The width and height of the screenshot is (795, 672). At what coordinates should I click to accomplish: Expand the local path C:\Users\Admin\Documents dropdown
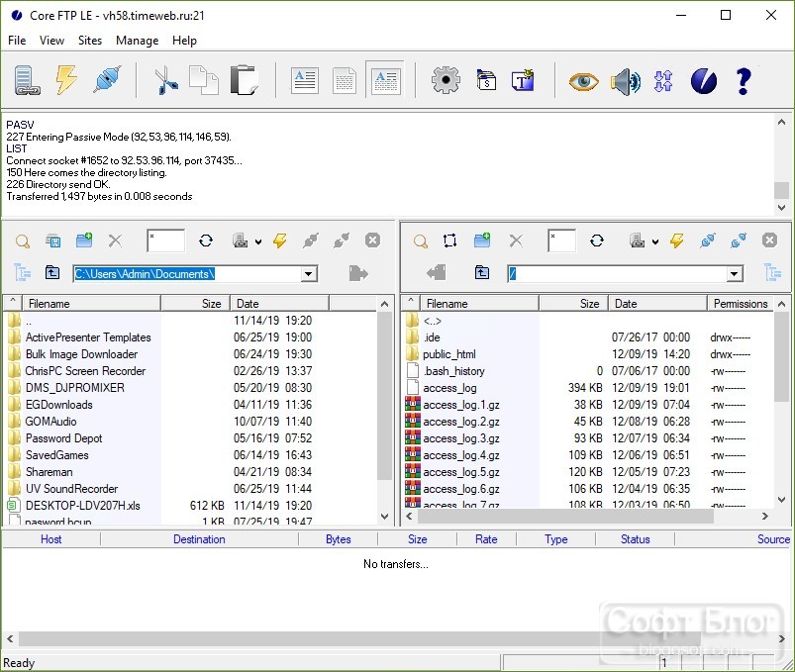point(308,274)
